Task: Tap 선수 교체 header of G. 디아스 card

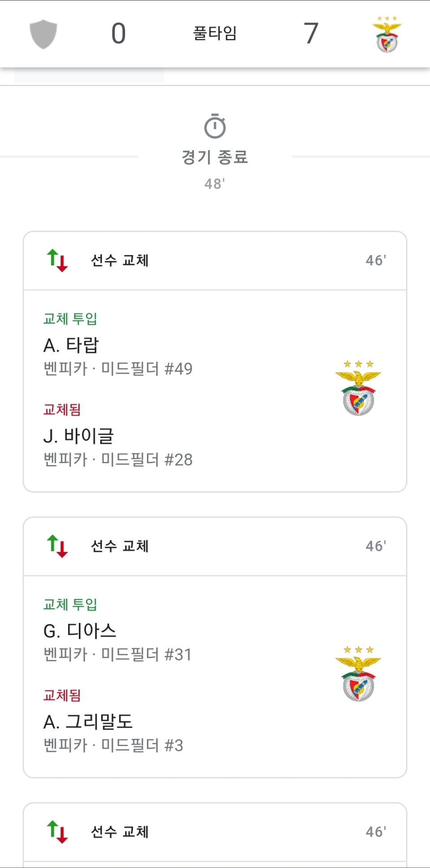Action: coord(120,546)
